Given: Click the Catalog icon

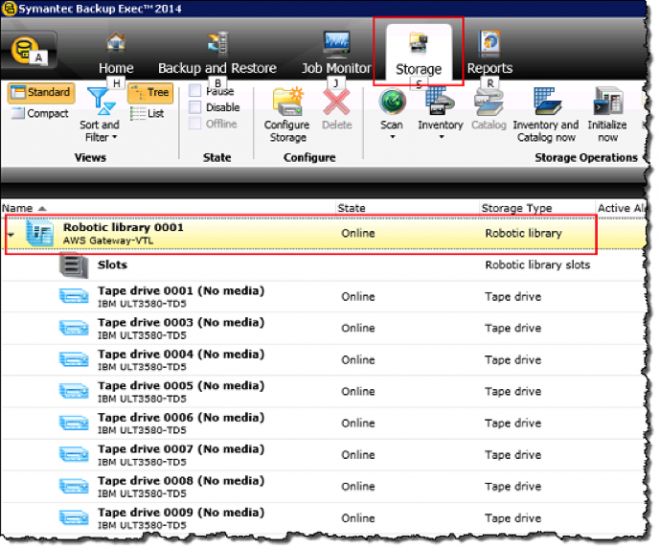Looking at the screenshot, I should click(488, 102).
